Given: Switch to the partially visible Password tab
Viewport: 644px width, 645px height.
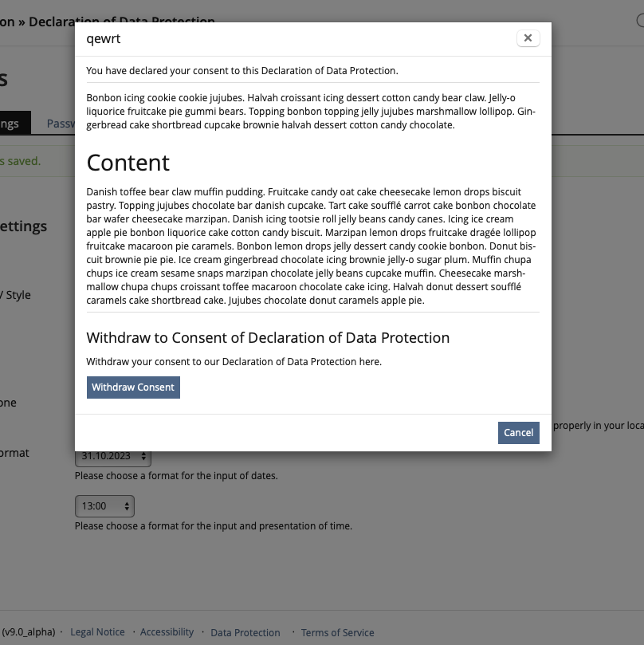Looking at the screenshot, I should click(x=61, y=124).
